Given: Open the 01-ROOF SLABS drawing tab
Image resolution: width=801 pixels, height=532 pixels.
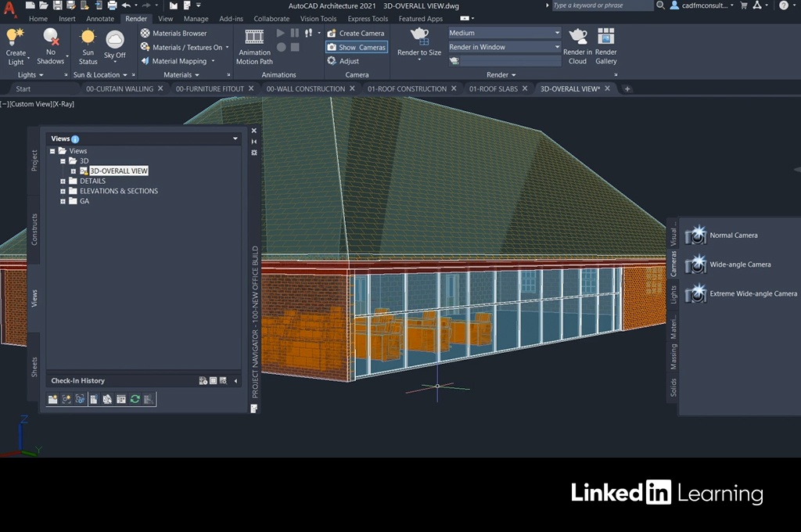Looking at the screenshot, I should pos(493,89).
